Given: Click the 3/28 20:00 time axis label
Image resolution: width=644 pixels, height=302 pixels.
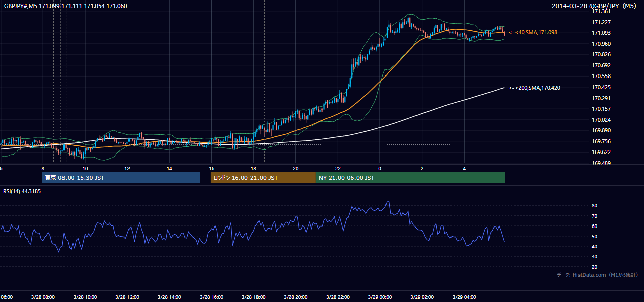Looking at the screenshot, I should coord(295,297).
